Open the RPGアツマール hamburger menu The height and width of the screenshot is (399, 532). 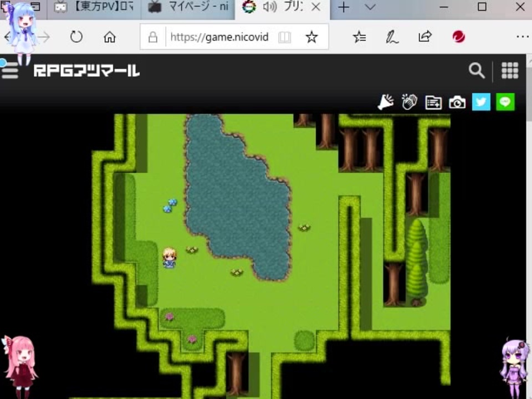click(9, 70)
